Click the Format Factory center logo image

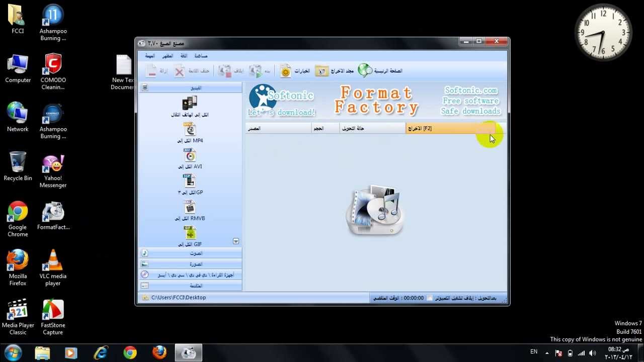(x=375, y=210)
